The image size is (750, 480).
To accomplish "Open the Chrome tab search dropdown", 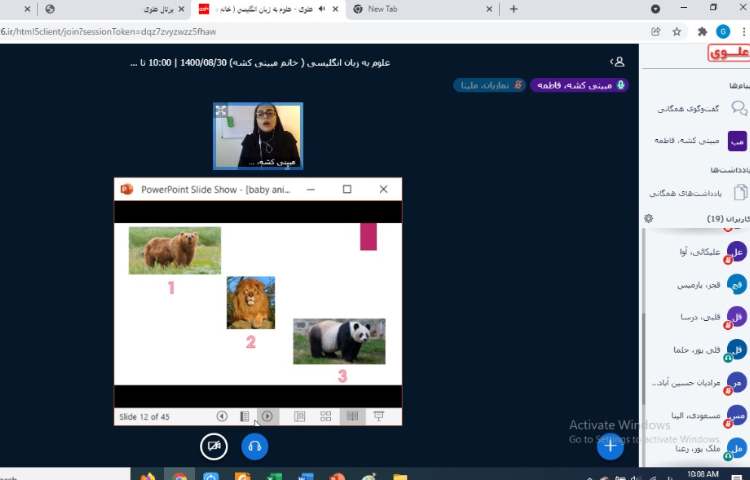I will [x=656, y=9].
